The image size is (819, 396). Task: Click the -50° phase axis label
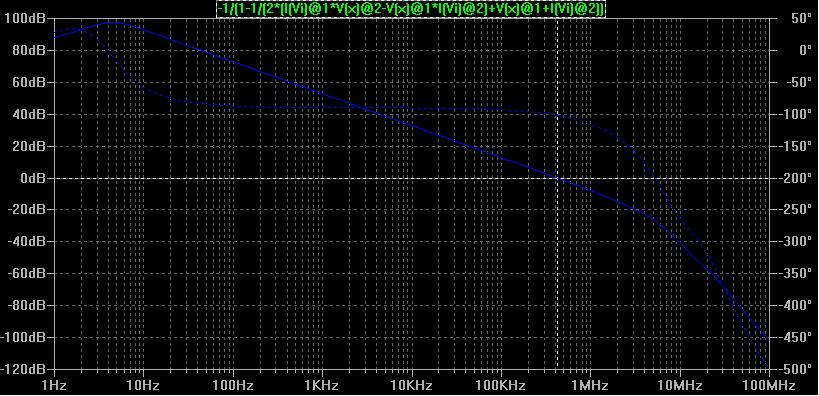(799, 82)
